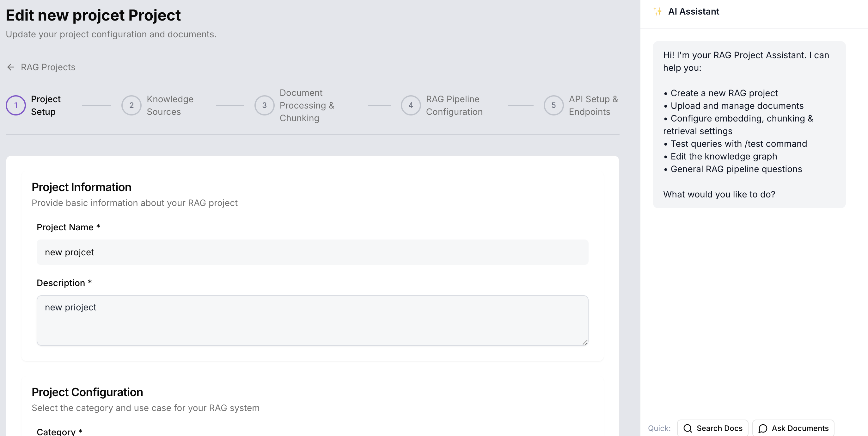Click 'Upload and manage documents' bullet
The height and width of the screenshot is (436, 868).
pyautogui.click(x=733, y=106)
